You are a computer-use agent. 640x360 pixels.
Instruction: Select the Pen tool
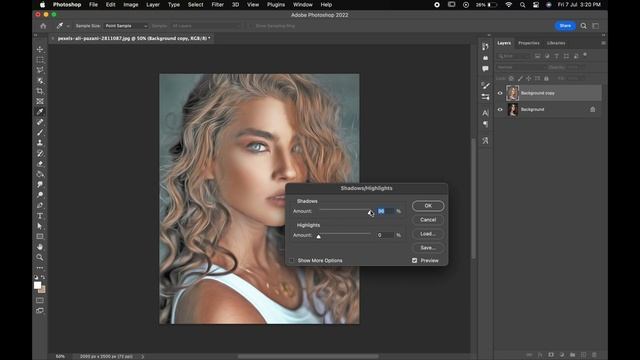click(x=40, y=205)
